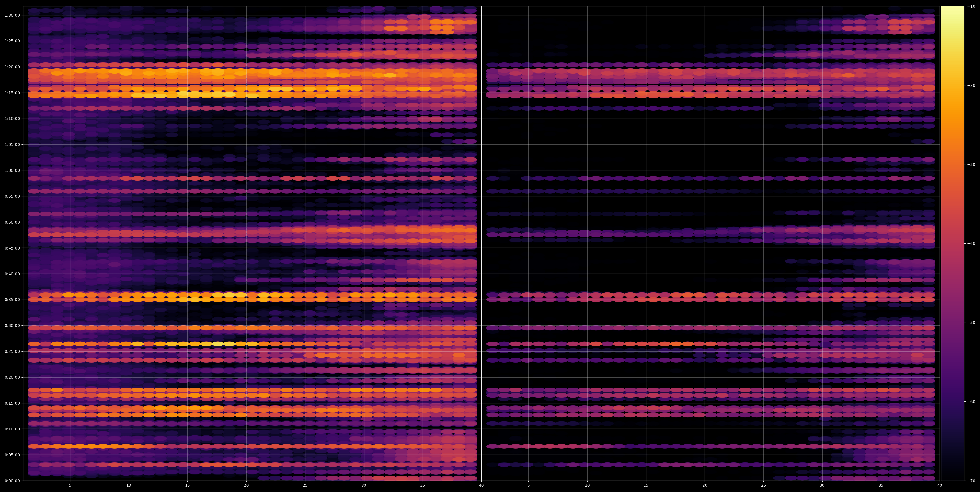Viewport: 980px width, 492px height.
Task: Click the 1:30:00 time axis label
Action: 12,15
